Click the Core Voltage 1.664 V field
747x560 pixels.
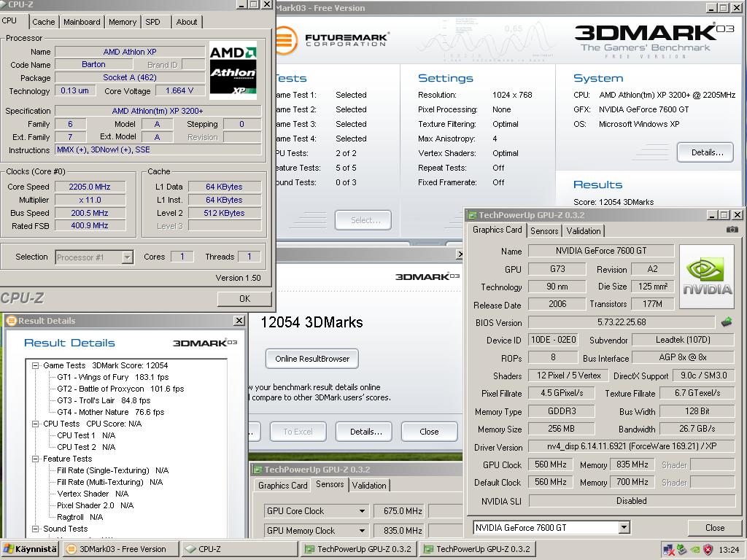tap(179, 90)
